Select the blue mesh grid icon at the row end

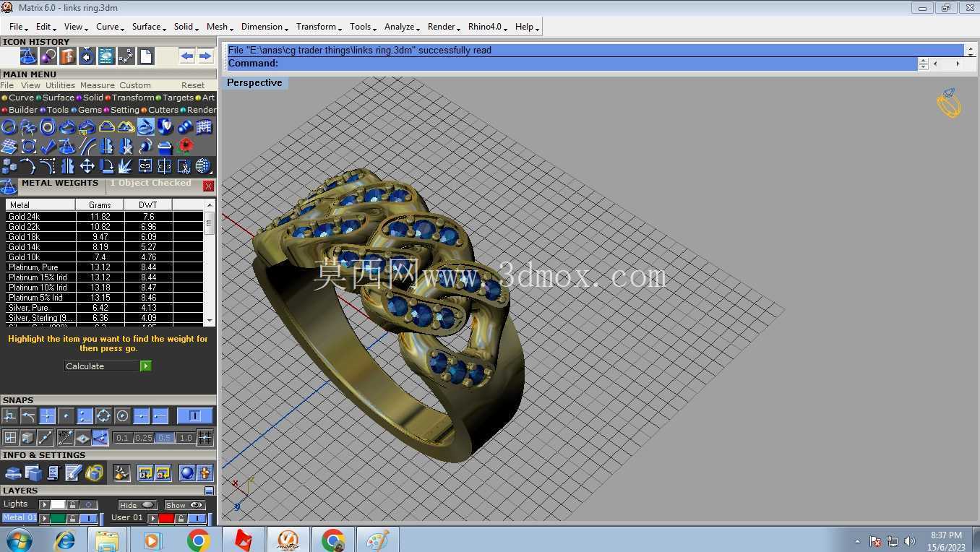(x=205, y=127)
